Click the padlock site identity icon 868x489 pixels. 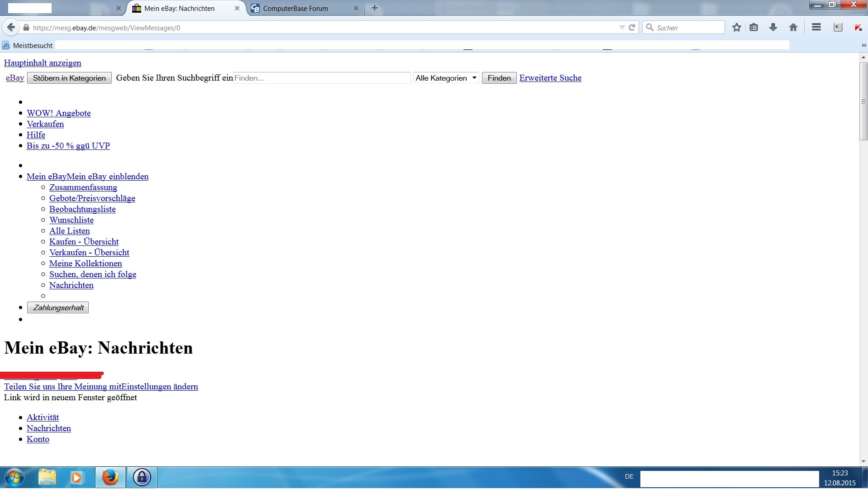coord(26,28)
